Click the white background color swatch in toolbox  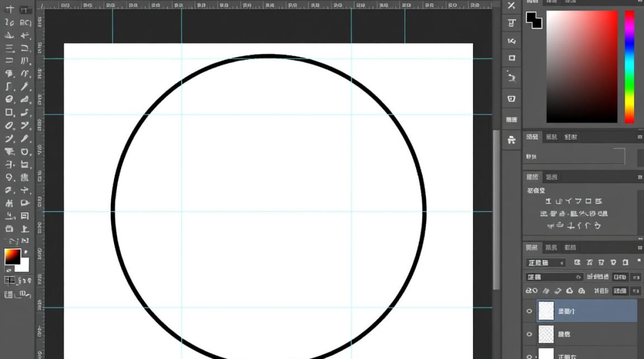pos(24,266)
